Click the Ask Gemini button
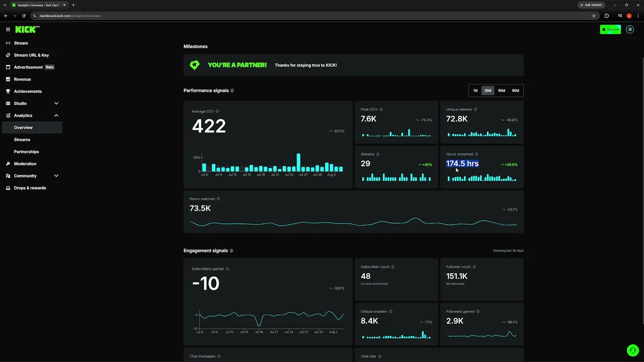Screen dimensions: 644x362 [x=591, y=5]
